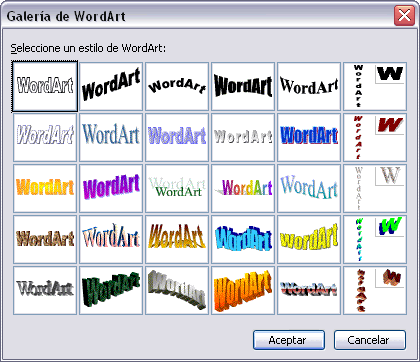Select the rainbow colored WordArt style

coord(243,188)
